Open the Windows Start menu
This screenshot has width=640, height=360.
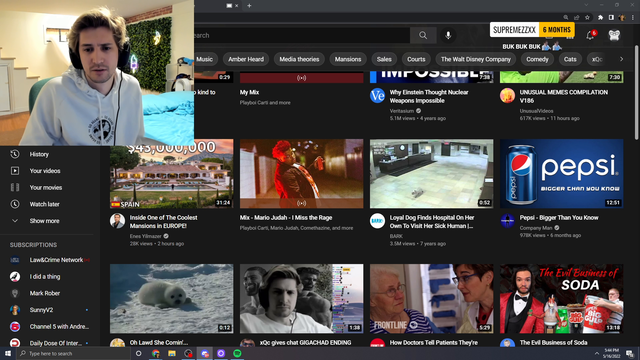click(7, 353)
